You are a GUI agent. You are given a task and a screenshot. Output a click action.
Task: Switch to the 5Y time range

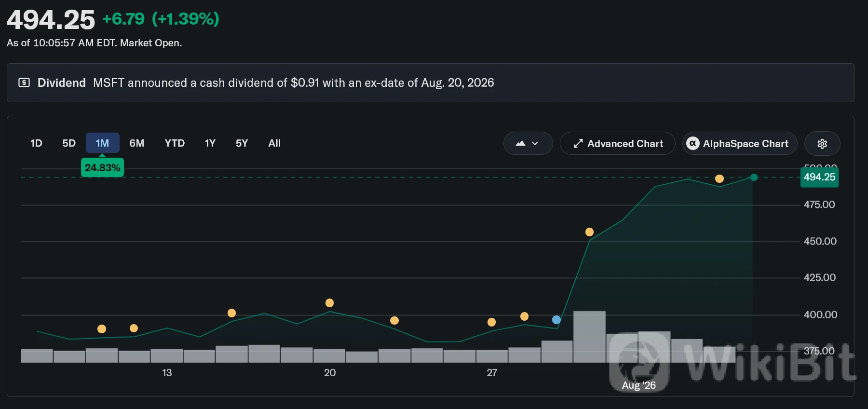click(242, 143)
